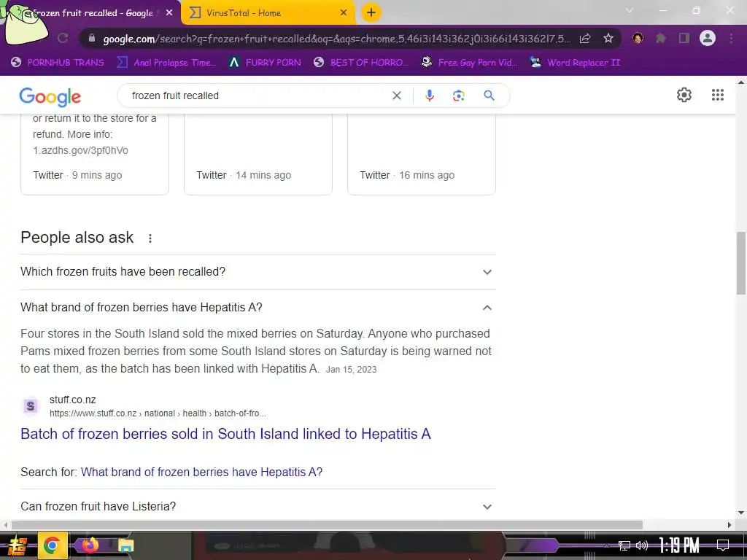Expand 'Which frozen fruits have been recalled?'
The image size is (747, 560).
pos(258,272)
